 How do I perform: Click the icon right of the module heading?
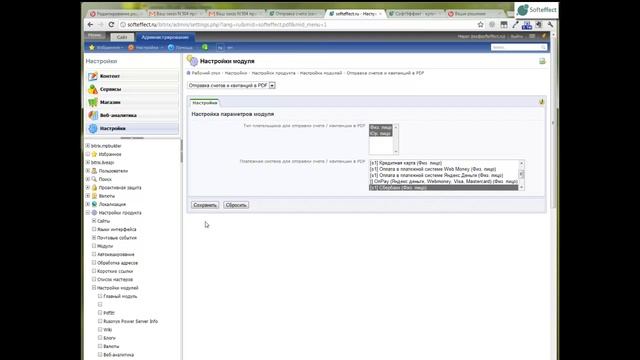pyautogui.click(x=542, y=61)
